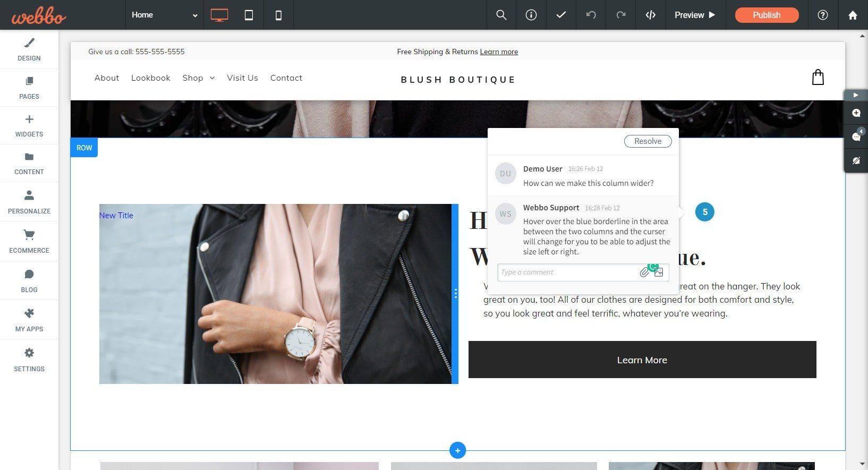868x470 pixels.
Task: Switch to desktop device view
Action: [219, 15]
